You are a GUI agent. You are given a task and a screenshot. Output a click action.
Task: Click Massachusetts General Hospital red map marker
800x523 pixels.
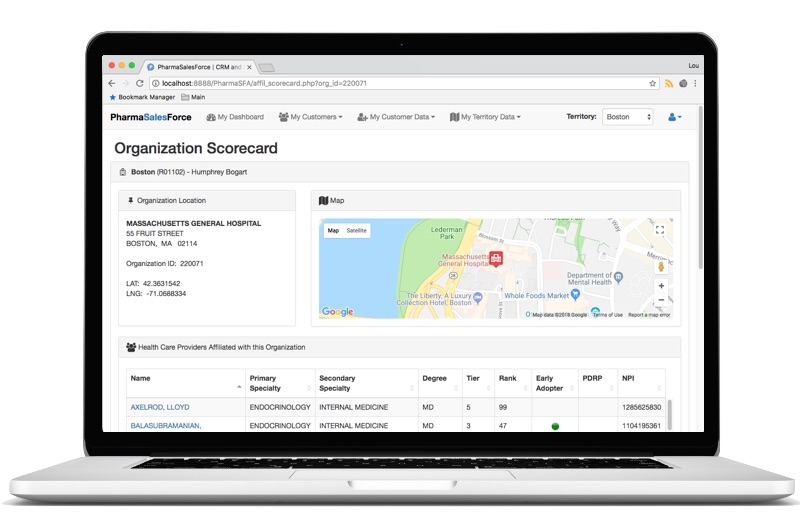point(496,259)
